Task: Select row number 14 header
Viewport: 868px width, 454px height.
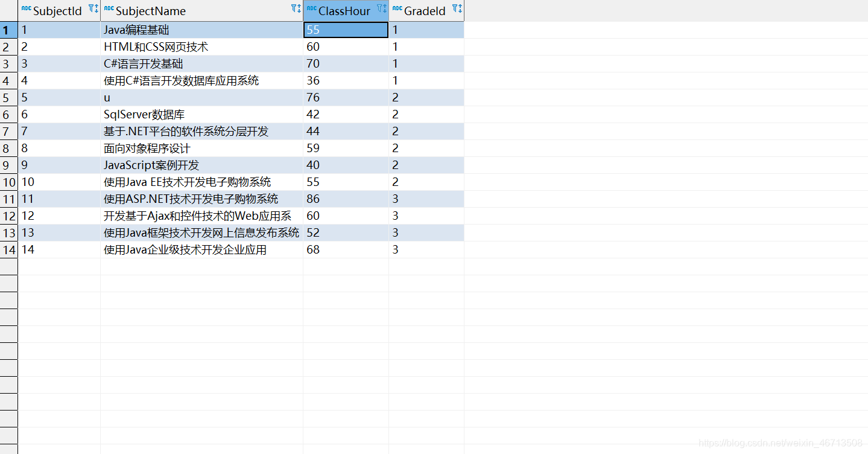Action: point(8,249)
